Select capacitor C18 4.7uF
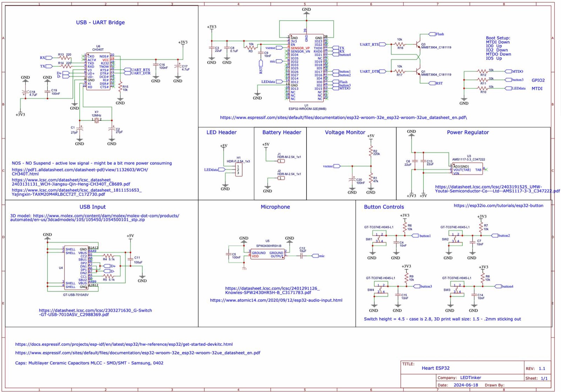This screenshot has width=561, height=392. coord(25,93)
